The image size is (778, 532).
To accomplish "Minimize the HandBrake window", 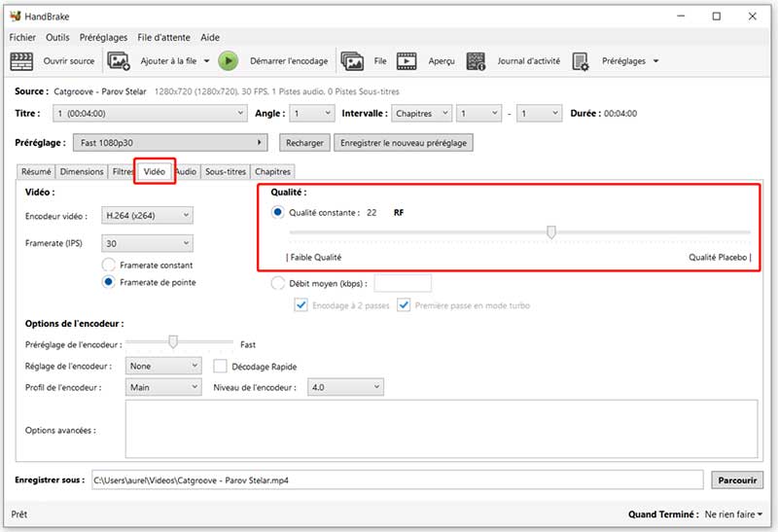I will click(x=681, y=16).
